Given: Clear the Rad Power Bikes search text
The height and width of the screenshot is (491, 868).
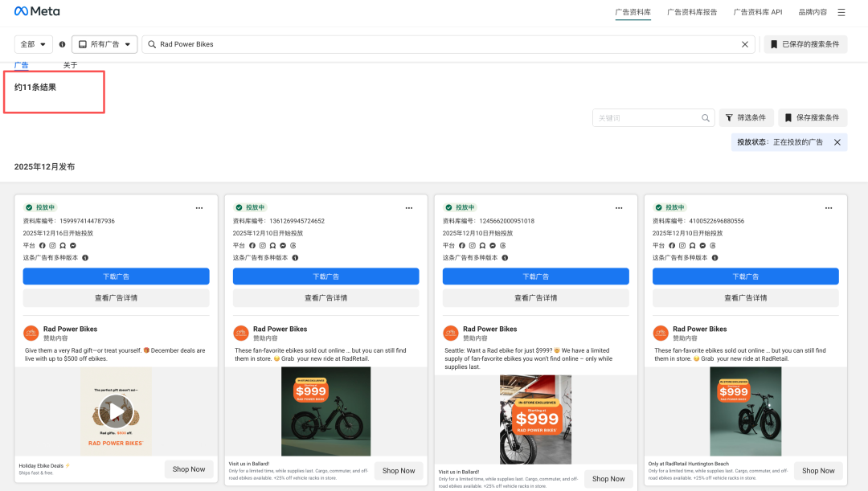Looking at the screenshot, I should pyautogui.click(x=745, y=44).
